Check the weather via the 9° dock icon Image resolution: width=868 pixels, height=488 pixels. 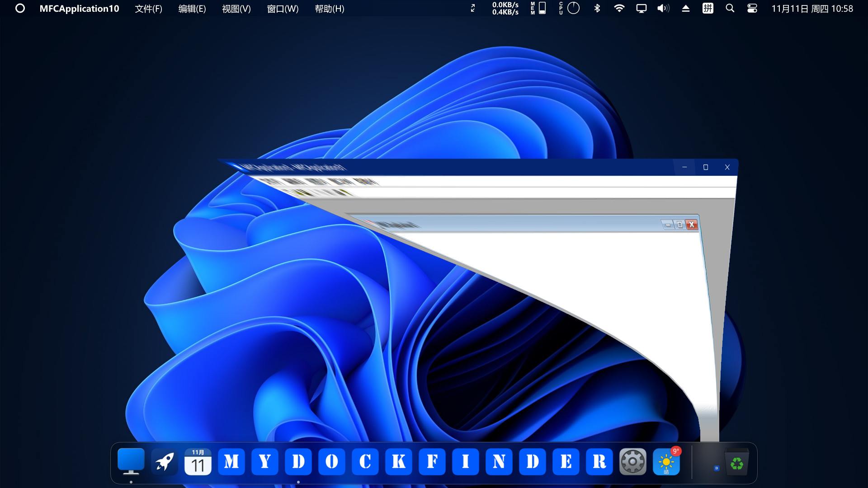666,462
